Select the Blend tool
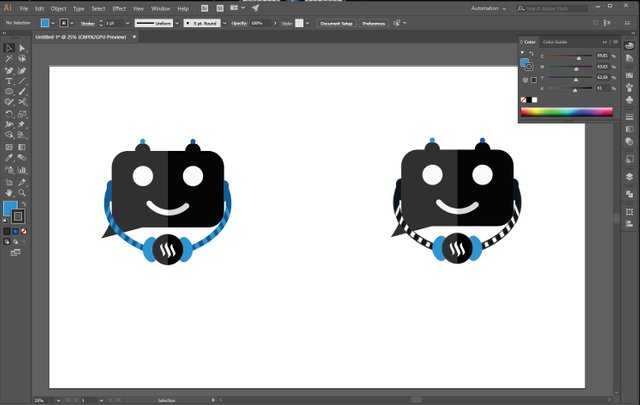The width and height of the screenshot is (640, 405). pos(22,158)
